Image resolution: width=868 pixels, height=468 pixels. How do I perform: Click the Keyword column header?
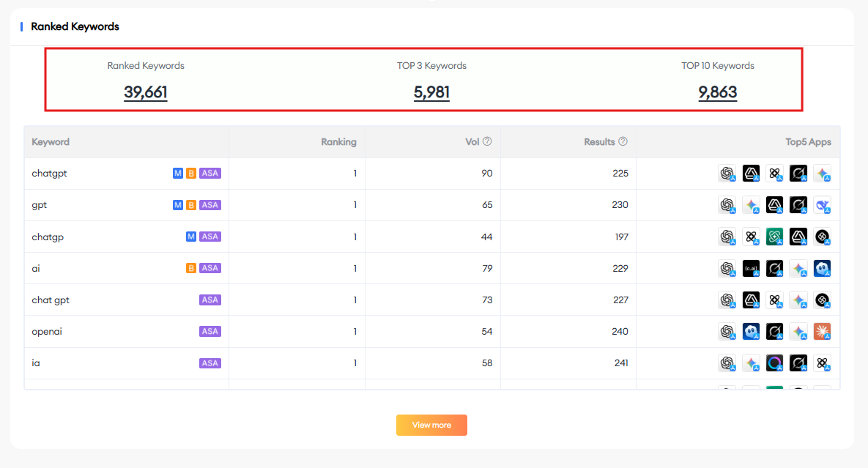51,142
